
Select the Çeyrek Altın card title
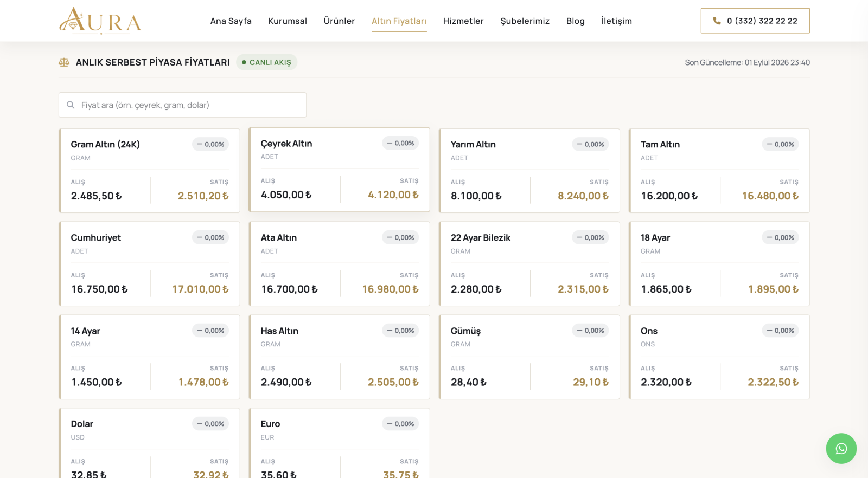[x=286, y=143]
